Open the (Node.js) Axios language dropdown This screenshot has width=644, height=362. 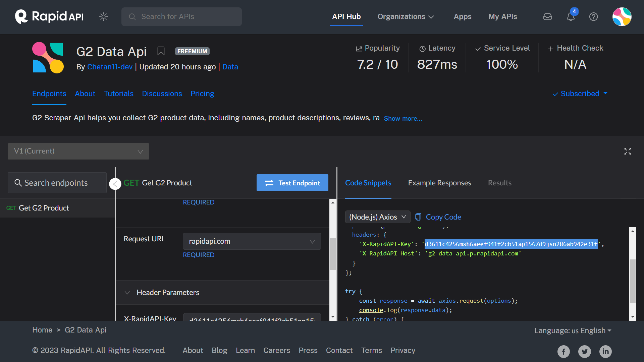click(x=378, y=217)
